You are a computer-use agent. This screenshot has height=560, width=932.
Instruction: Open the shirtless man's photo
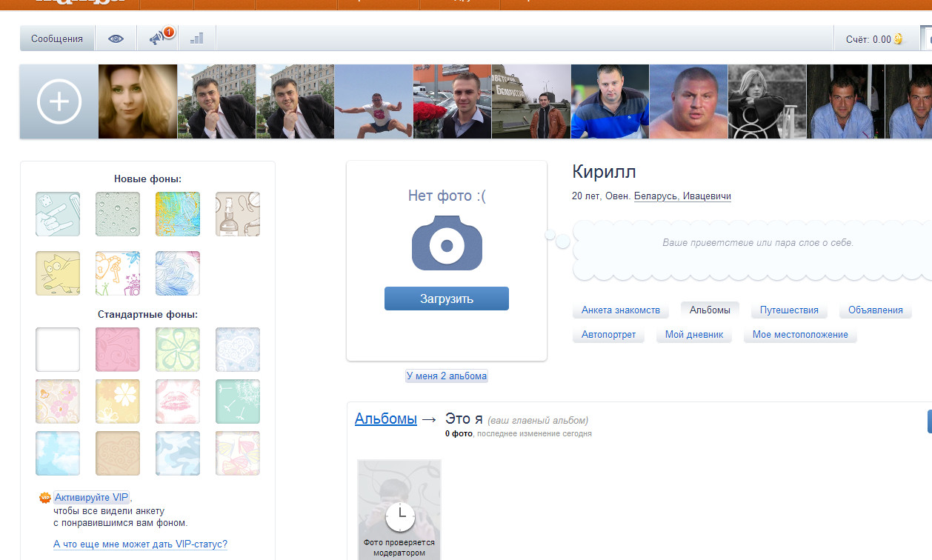(x=688, y=101)
